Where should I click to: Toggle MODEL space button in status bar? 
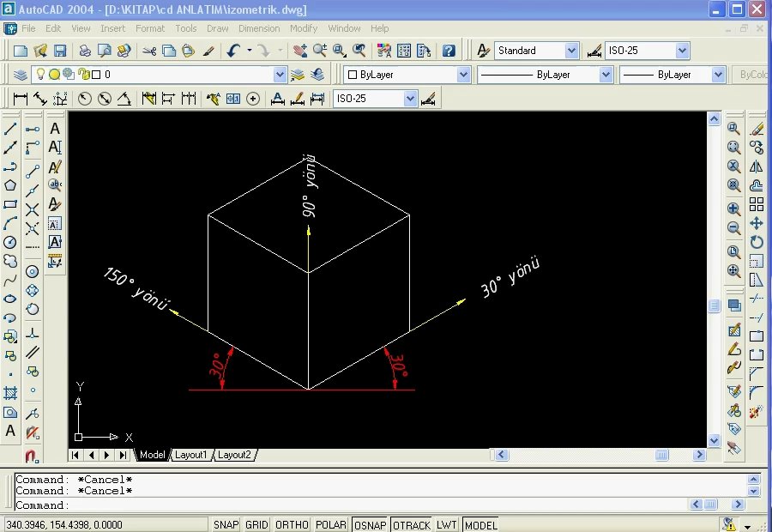[x=481, y=525]
